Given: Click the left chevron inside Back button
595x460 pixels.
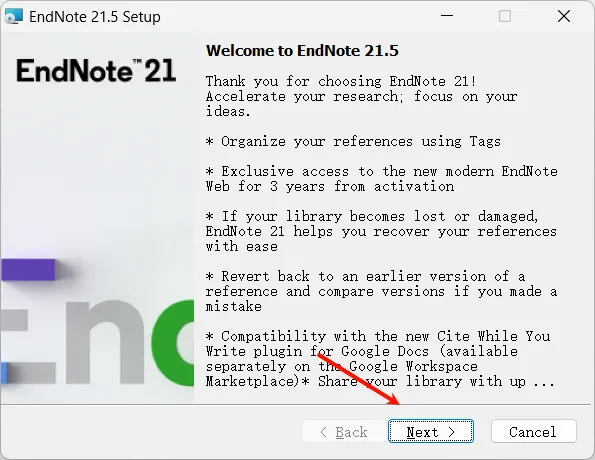Looking at the screenshot, I should coord(323,432).
